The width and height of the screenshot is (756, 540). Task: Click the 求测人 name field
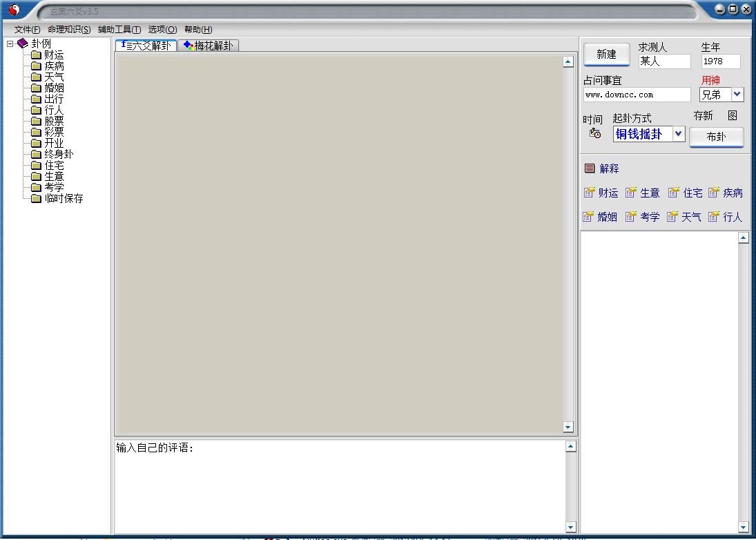click(664, 61)
